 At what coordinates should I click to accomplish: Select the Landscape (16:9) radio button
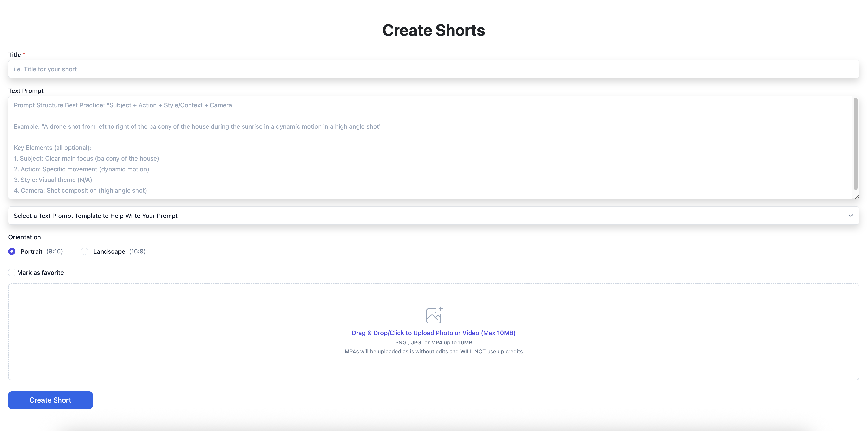click(x=85, y=251)
